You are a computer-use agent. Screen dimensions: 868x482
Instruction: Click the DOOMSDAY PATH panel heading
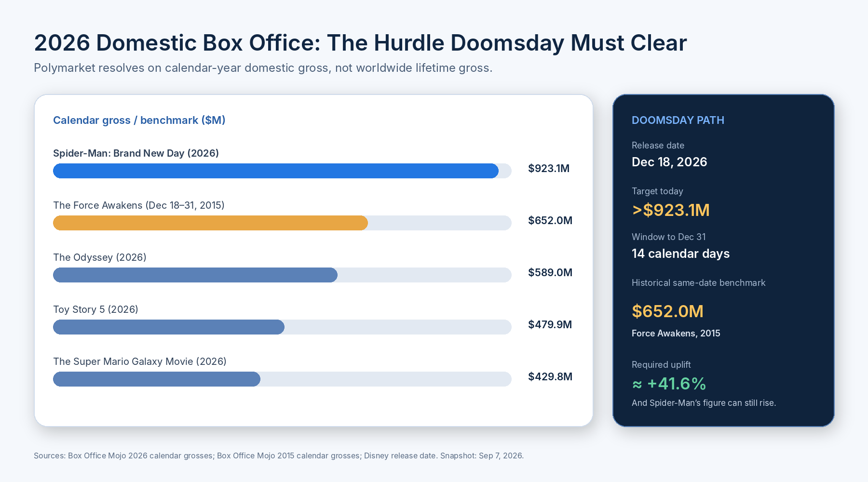pos(678,120)
